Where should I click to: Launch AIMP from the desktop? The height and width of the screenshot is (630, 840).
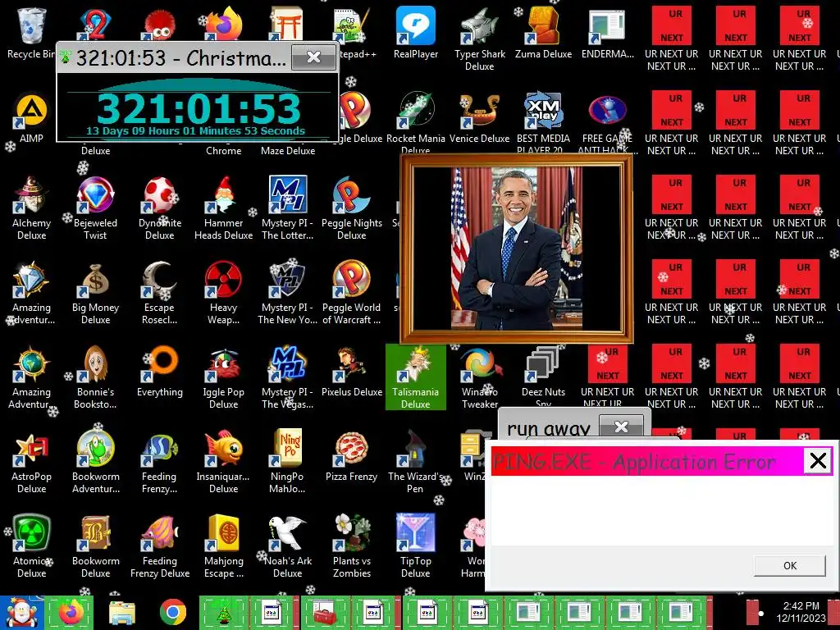click(31, 118)
